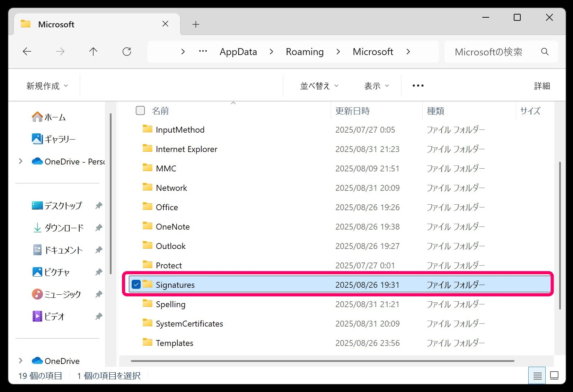Sort by 名前 column header
The height and width of the screenshot is (392, 573).
[x=160, y=111]
